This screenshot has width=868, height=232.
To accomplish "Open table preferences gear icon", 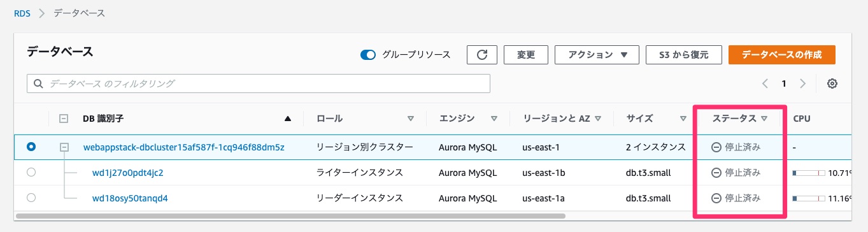I will click(832, 83).
